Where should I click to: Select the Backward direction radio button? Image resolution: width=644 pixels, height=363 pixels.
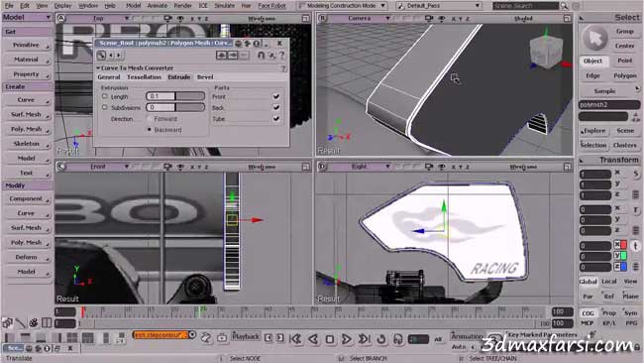[149, 130]
